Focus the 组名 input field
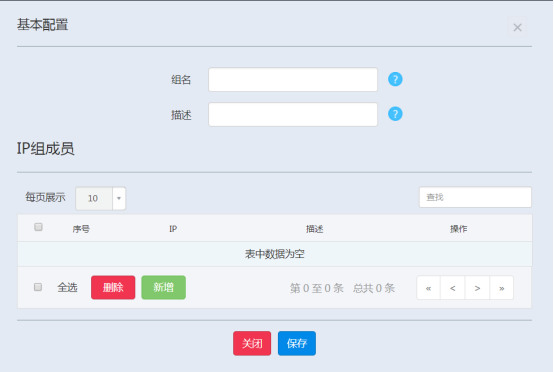This screenshot has width=554, height=372. tap(293, 79)
